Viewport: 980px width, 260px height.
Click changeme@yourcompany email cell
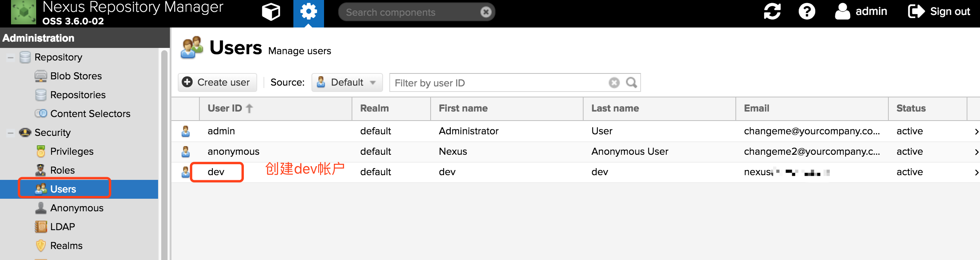pos(812,131)
